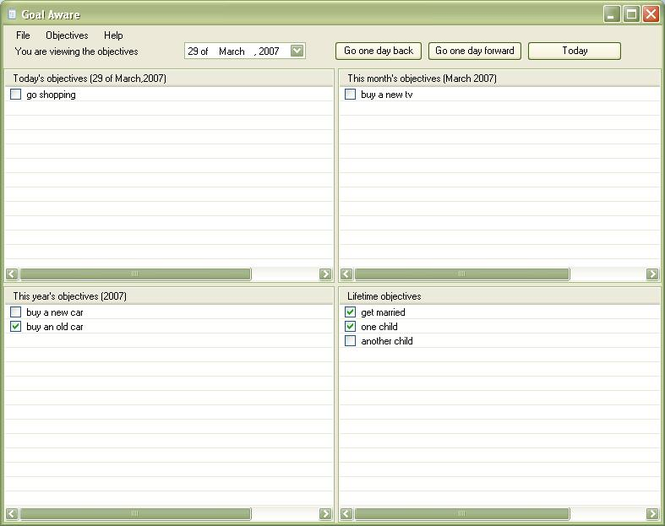Select the 'buy an old car' item text
The width and height of the screenshot is (665, 526).
click(x=55, y=327)
